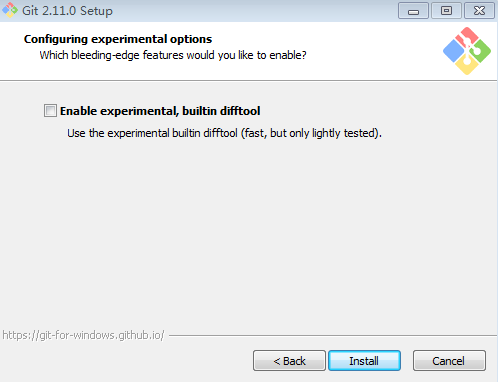Click the 'Git 2.11.0 Setup' title bar text
498x382 pixels.
(x=67, y=11)
